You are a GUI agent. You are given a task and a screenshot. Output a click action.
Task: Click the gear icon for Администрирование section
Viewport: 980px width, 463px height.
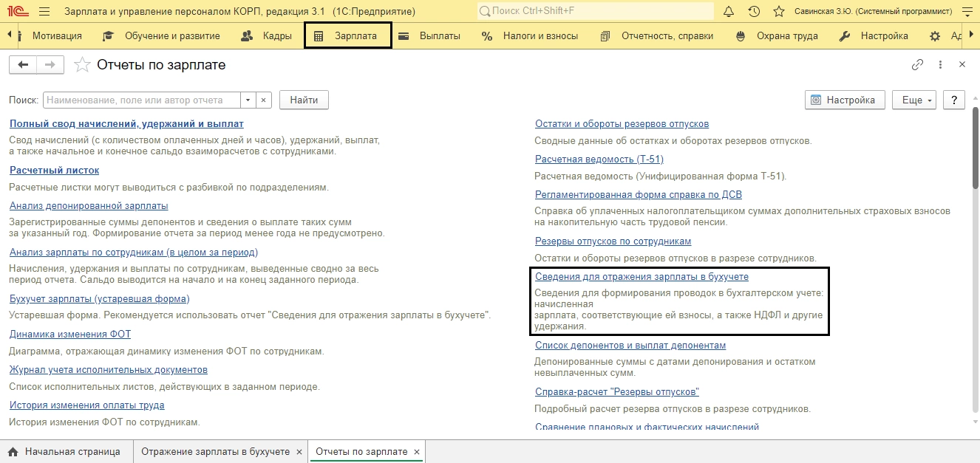[x=935, y=35]
